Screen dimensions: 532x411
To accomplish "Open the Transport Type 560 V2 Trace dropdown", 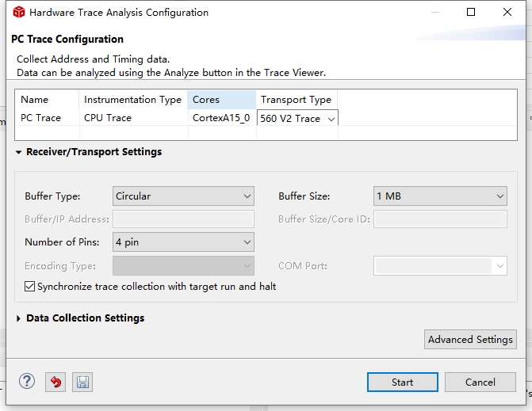I will pyautogui.click(x=297, y=118).
